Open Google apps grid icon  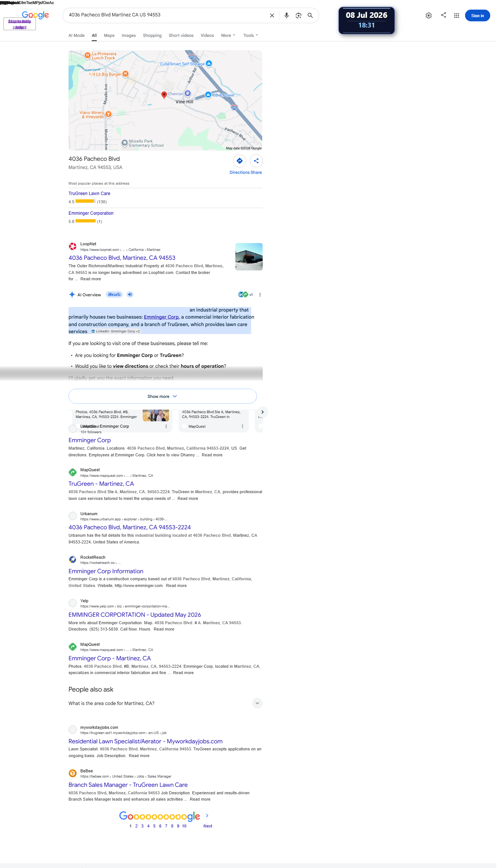click(457, 16)
